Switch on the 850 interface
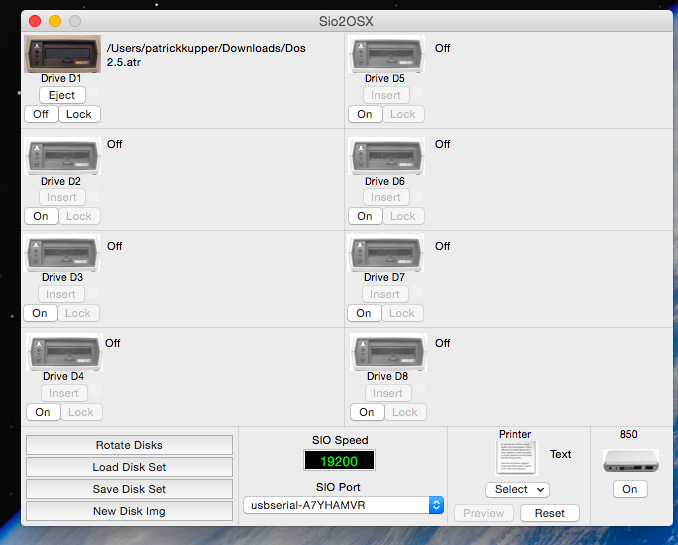This screenshot has width=678, height=545. (630, 489)
